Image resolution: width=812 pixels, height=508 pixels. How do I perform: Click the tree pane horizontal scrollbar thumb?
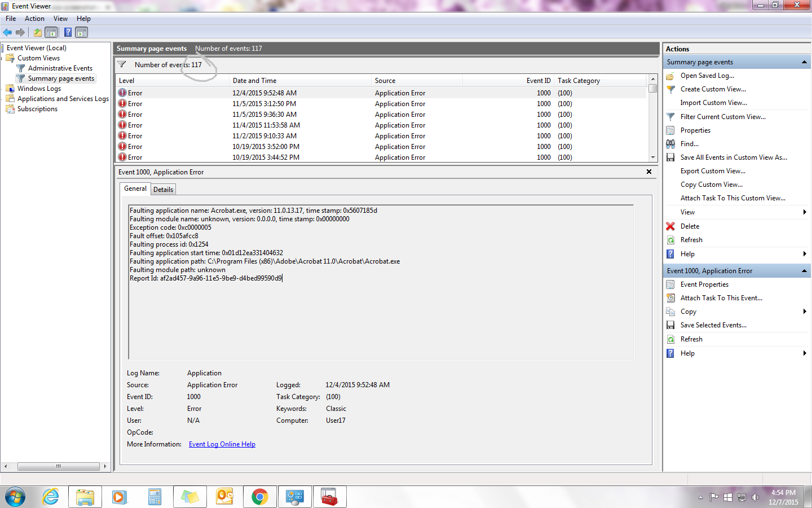click(x=58, y=466)
